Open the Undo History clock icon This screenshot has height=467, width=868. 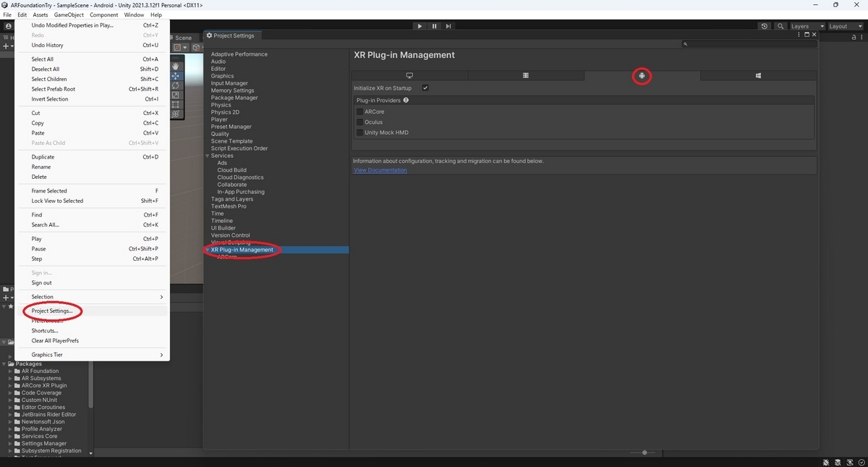[x=765, y=26]
